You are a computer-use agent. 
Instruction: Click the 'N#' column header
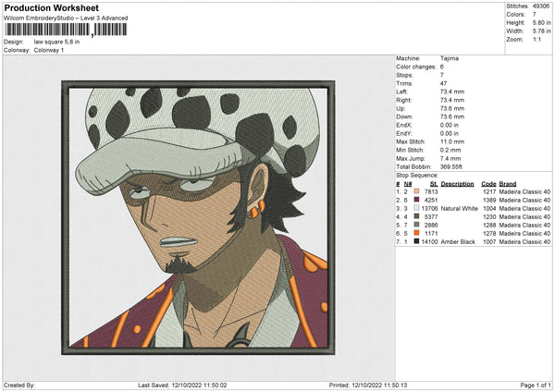pos(408,184)
